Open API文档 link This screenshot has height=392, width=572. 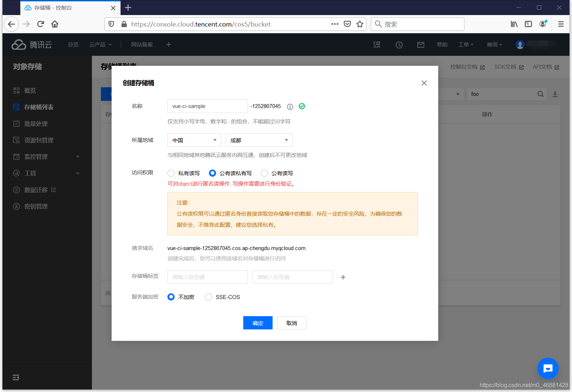[546, 67]
